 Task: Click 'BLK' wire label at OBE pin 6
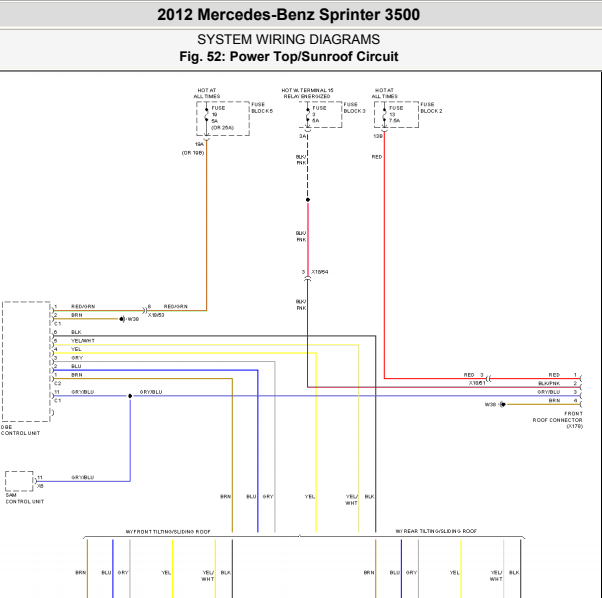76,332
